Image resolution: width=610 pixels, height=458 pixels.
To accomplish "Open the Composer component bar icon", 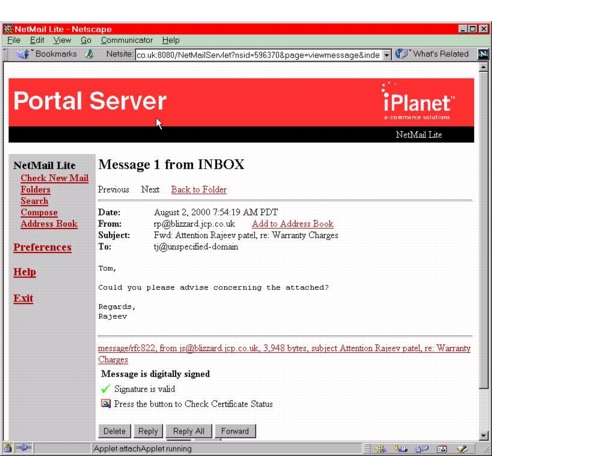I will (462, 449).
